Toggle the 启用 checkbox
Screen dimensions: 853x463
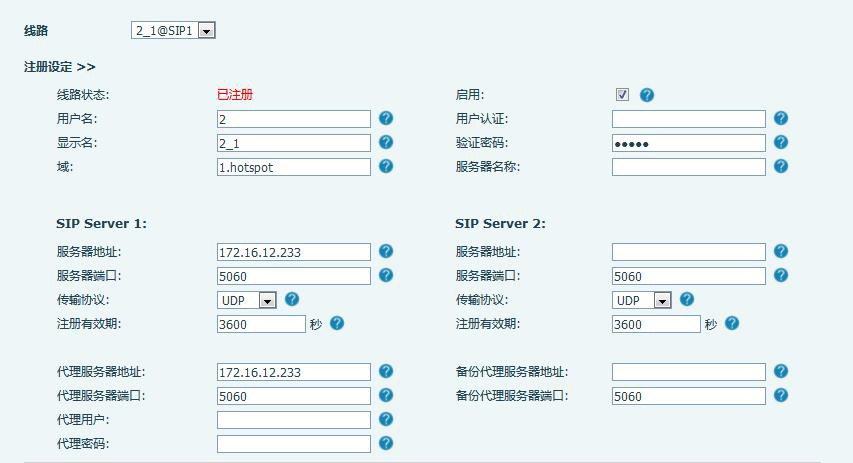pyautogui.click(x=622, y=95)
